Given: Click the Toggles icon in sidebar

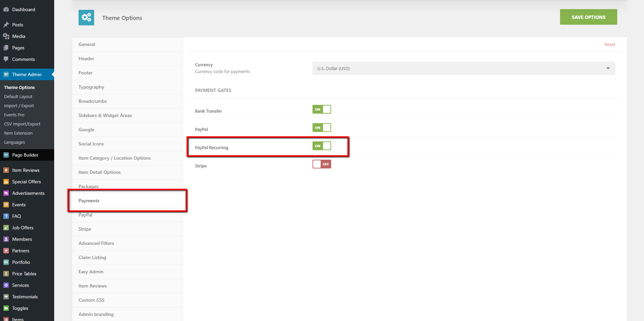Looking at the screenshot, I should click(x=6, y=308).
